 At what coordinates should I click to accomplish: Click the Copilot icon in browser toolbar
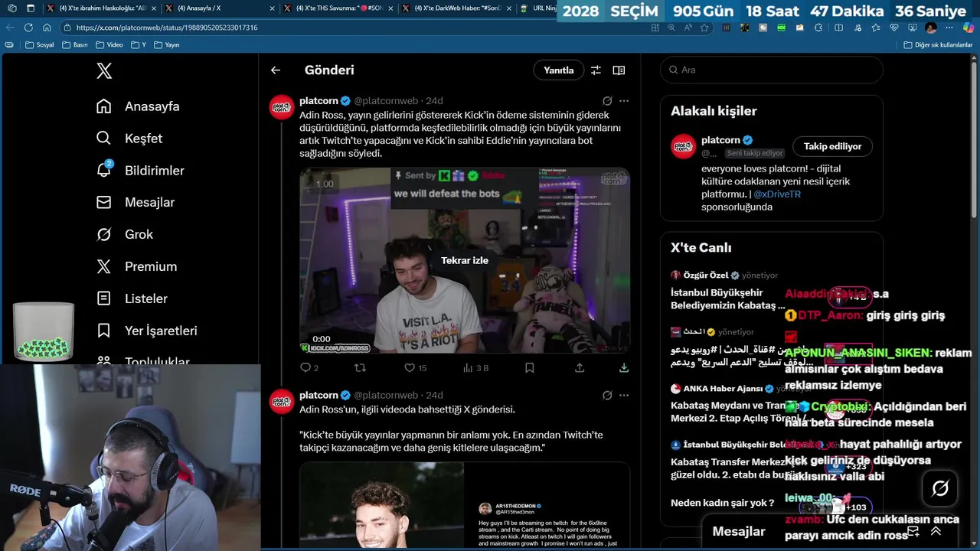tap(969, 28)
